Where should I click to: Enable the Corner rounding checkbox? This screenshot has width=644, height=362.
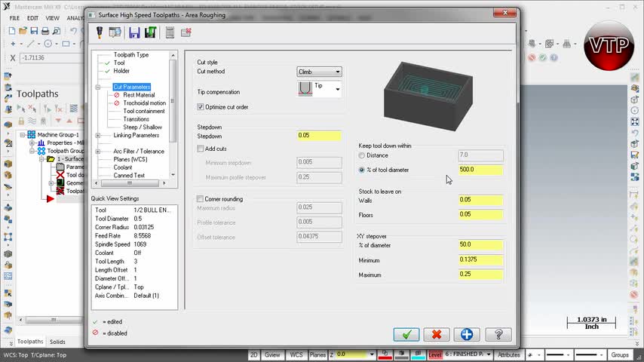(200, 199)
